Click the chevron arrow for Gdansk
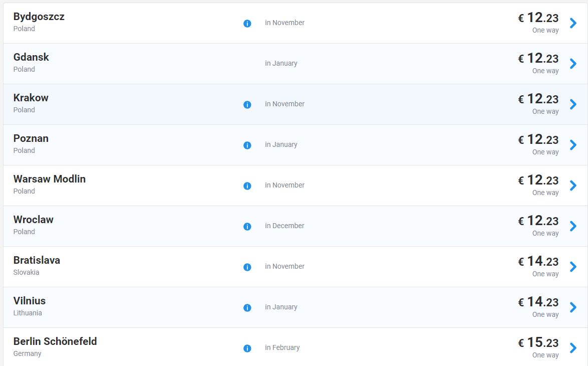Image resolution: width=588 pixels, height=366 pixels. pos(573,64)
